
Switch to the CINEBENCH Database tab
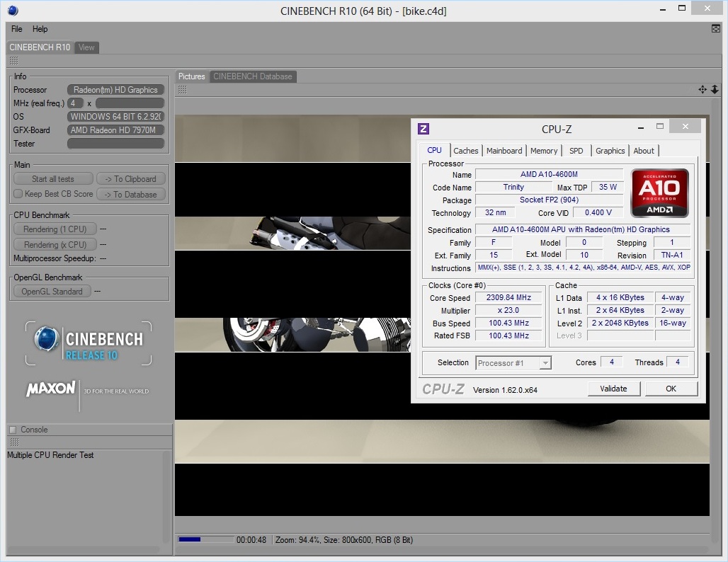[253, 76]
